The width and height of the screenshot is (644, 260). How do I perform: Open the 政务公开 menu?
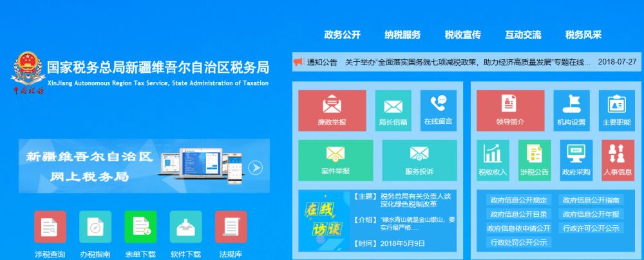pyautogui.click(x=342, y=35)
